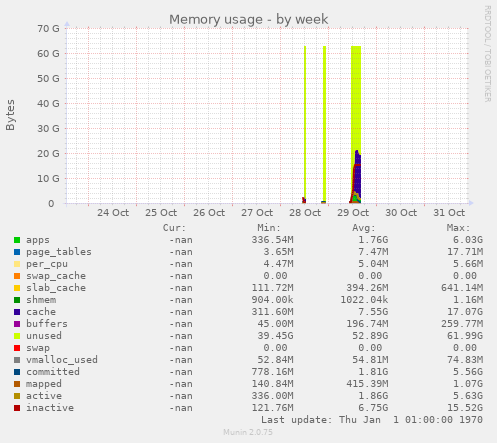Click the shmem min value '904.00k'
The image size is (497, 443).
click(272, 300)
